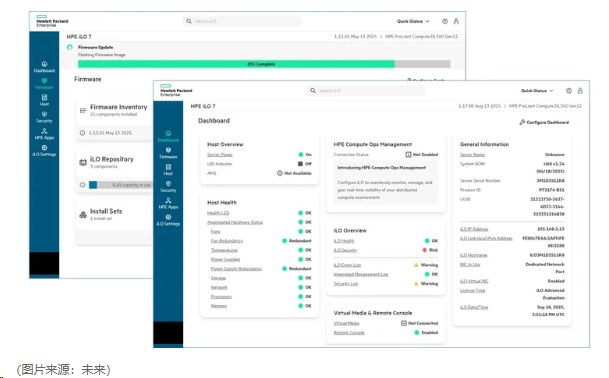Open License Type link
The width and height of the screenshot is (609, 378).
472,291
